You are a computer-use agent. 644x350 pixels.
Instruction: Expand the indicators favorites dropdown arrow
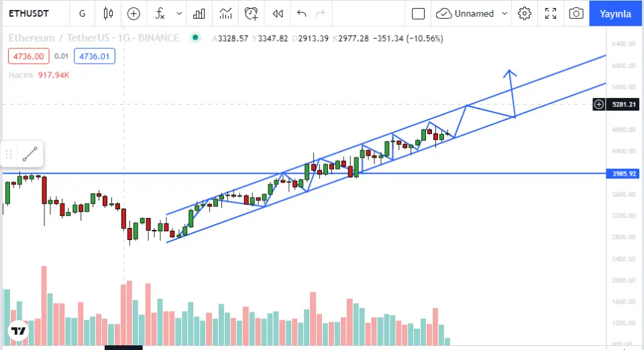178,13
